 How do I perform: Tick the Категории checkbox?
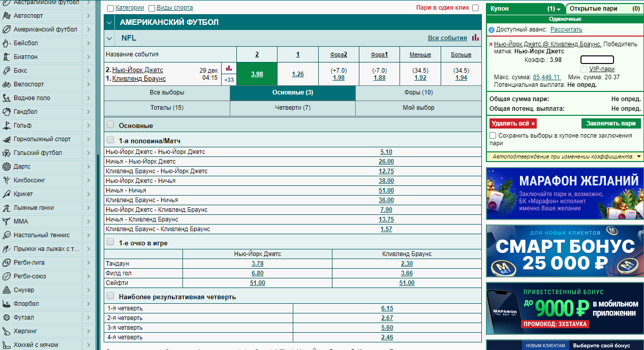pyautogui.click(x=111, y=8)
